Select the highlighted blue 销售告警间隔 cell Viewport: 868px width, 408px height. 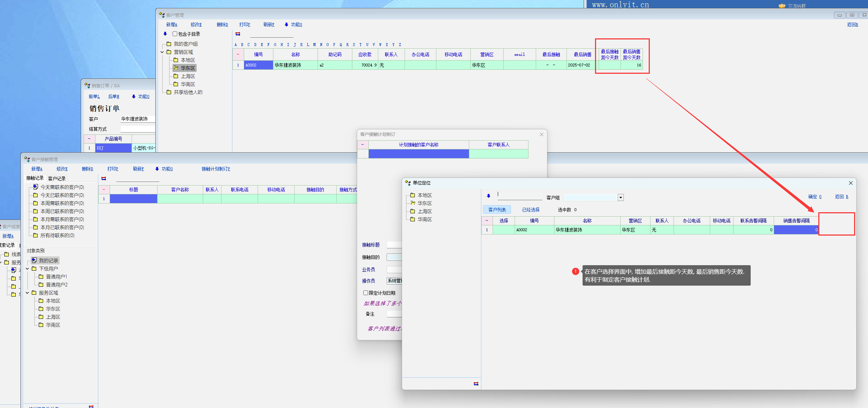[x=796, y=230]
